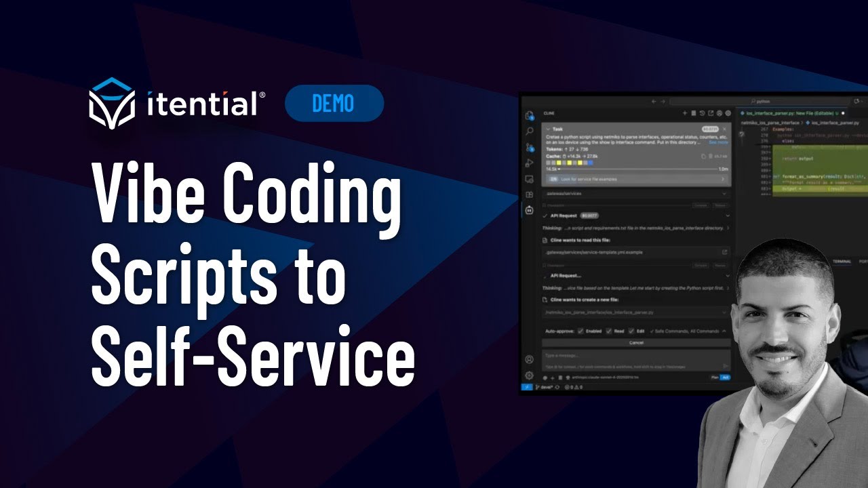Collapse the auto-approve options with the chevron

tap(724, 331)
